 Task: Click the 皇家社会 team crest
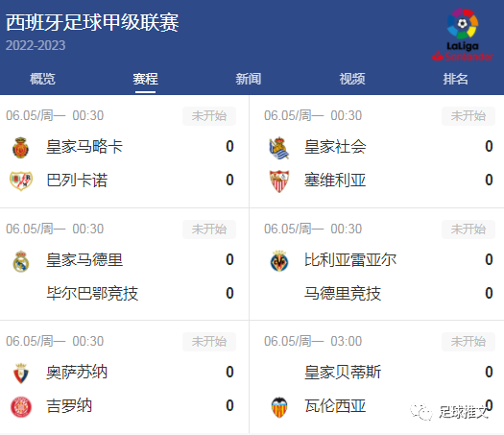tap(279, 148)
